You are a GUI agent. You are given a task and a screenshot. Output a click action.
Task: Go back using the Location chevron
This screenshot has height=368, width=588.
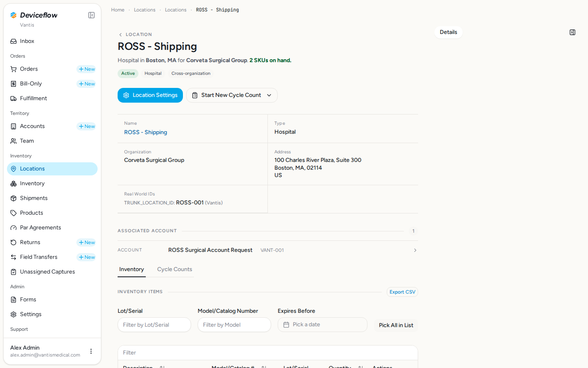tap(120, 35)
